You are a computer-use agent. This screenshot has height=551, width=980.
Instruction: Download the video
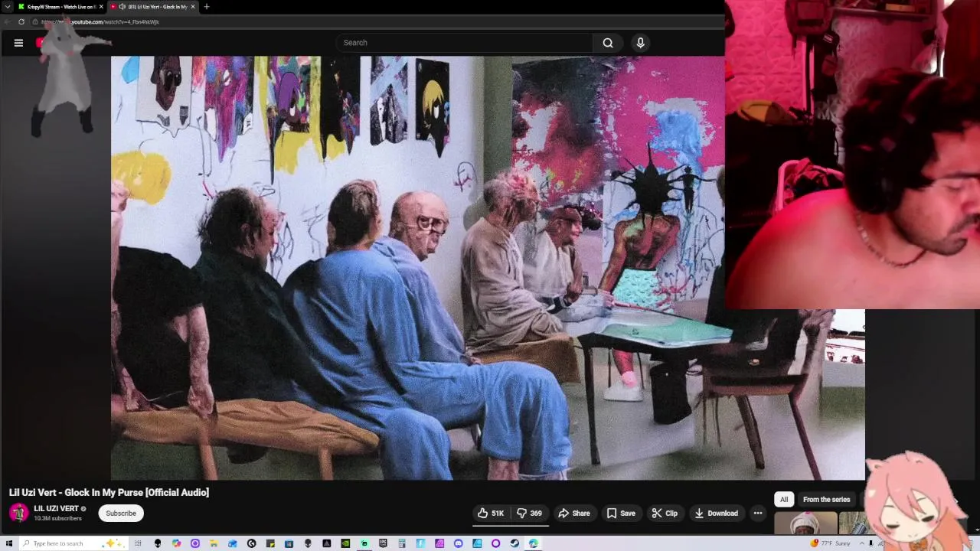[x=717, y=514]
